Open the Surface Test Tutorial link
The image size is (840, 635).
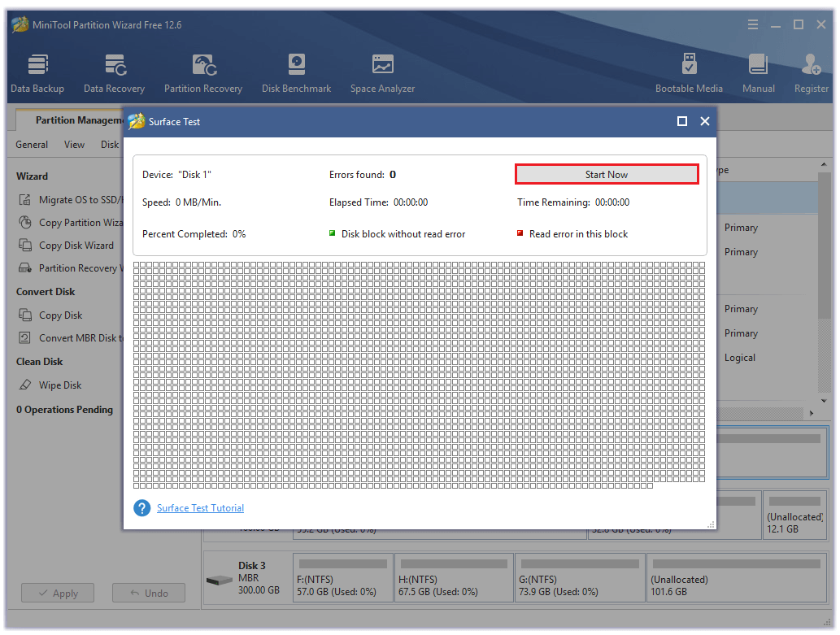[x=200, y=508]
